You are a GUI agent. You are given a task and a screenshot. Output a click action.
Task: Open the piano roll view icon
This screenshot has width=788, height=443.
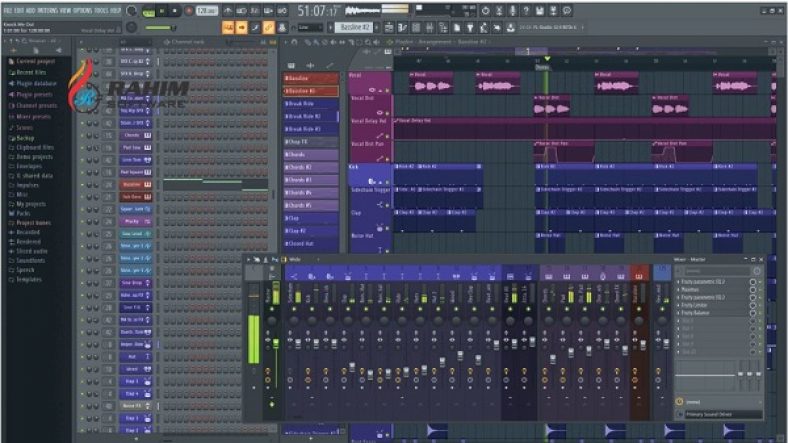403,28
